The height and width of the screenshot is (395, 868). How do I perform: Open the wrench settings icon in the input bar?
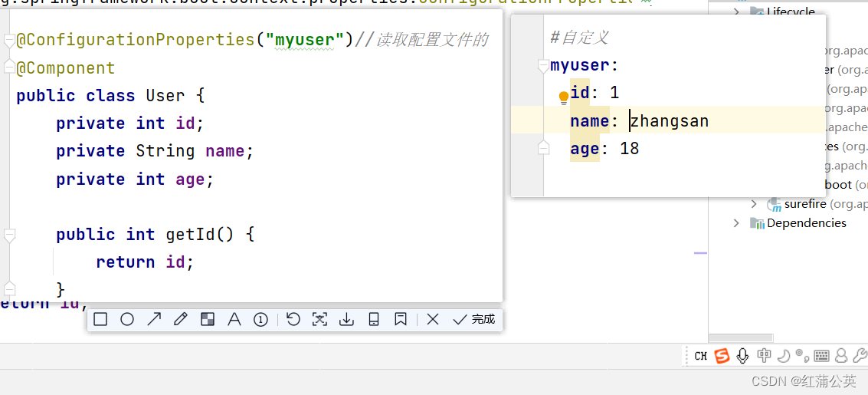tap(860, 356)
